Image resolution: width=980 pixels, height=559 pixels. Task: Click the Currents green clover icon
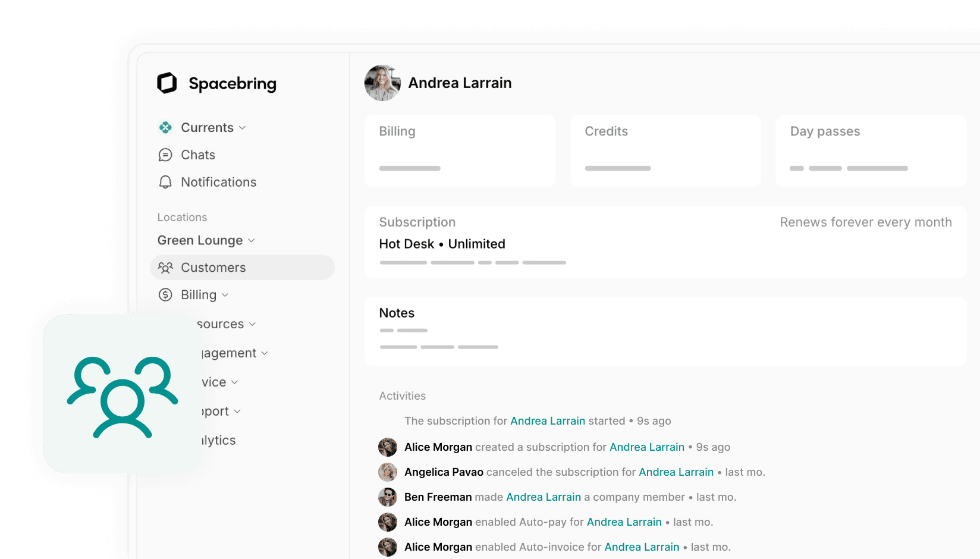point(165,128)
